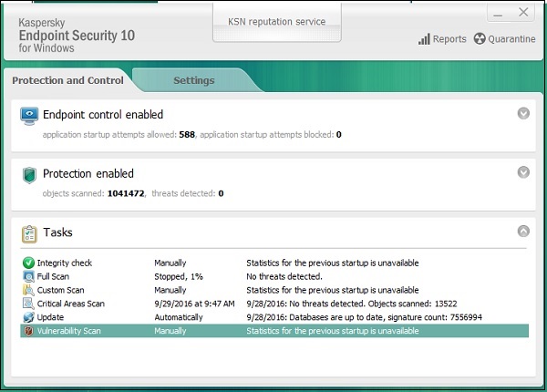Select the Critical Areas Scan task
547x392 pixels.
tap(274, 304)
